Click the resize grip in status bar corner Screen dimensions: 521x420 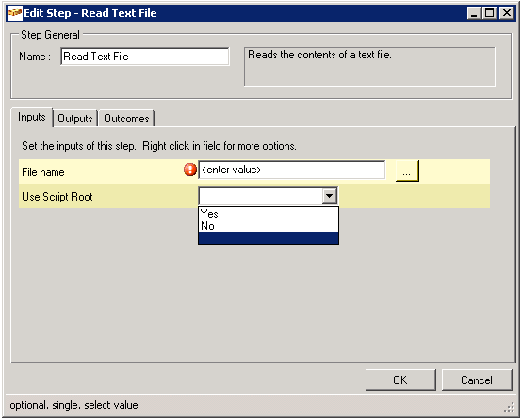click(x=509, y=408)
